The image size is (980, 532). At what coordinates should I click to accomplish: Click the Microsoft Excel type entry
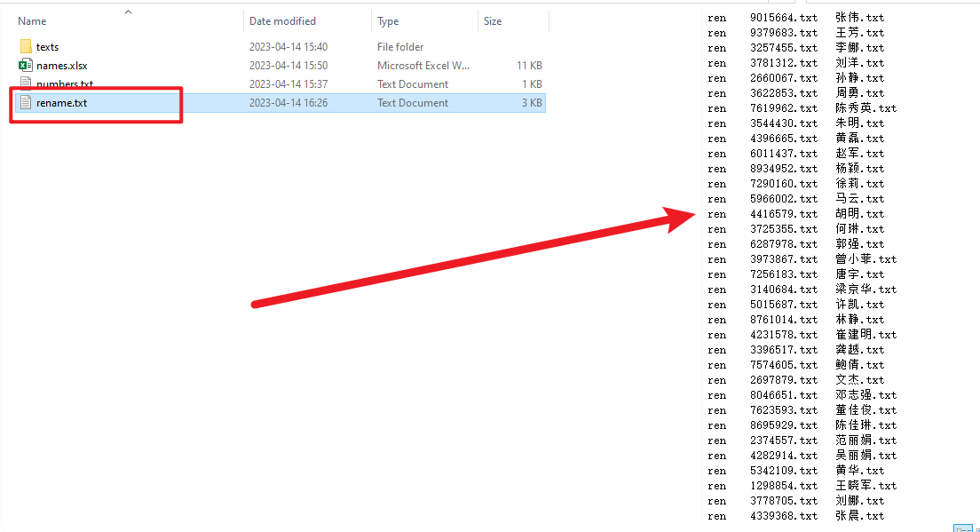pyautogui.click(x=423, y=66)
